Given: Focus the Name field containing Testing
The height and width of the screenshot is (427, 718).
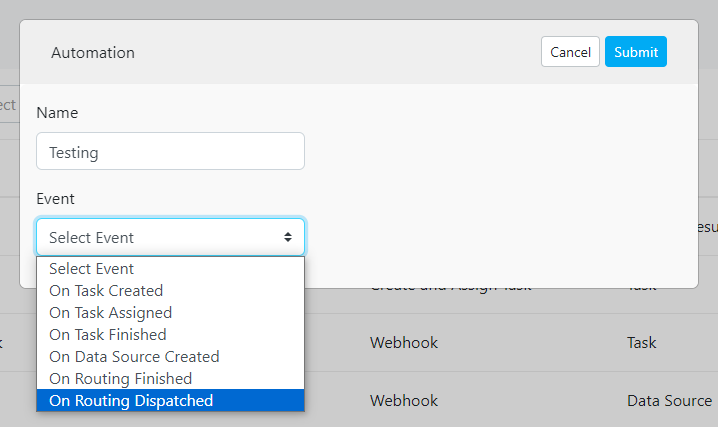Looking at the screenshot, I should 170,152.
